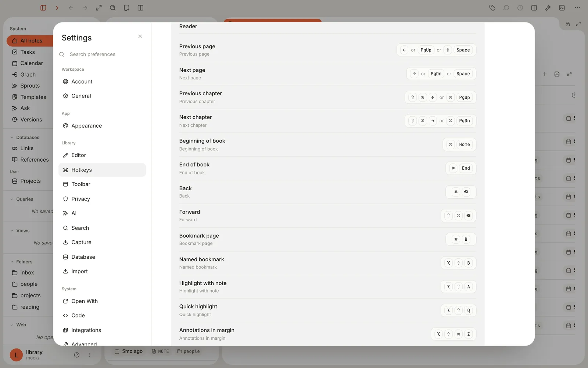Collapse the Databases section in sidebar
588x368 pixels.
click(x=12, y=138)
